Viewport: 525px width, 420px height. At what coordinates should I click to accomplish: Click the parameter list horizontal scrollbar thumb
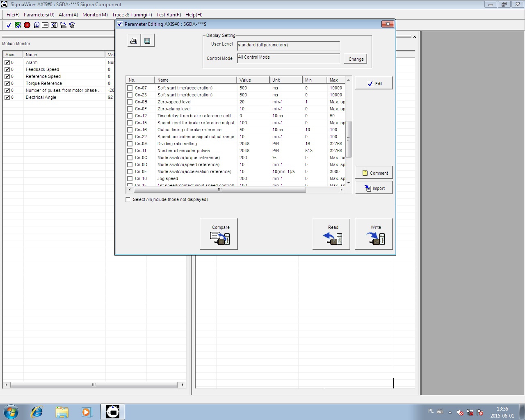pyautogui.click(x=220, y=190)
